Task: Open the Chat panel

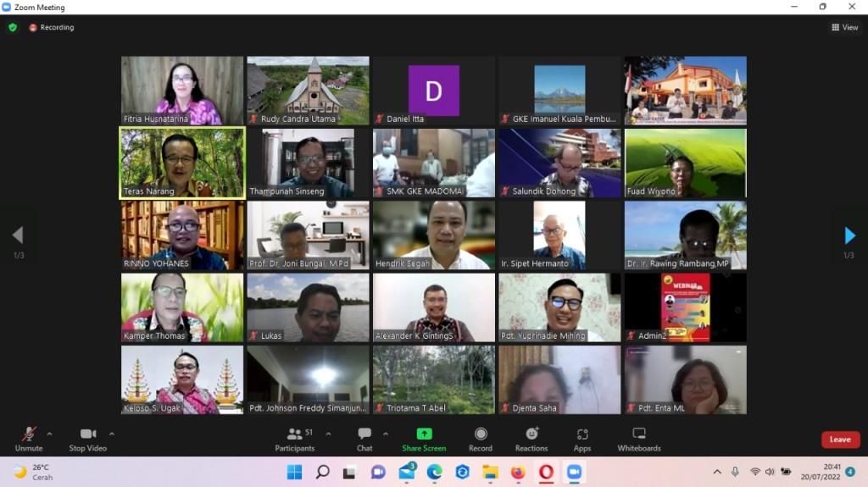Action: point(364,438)
